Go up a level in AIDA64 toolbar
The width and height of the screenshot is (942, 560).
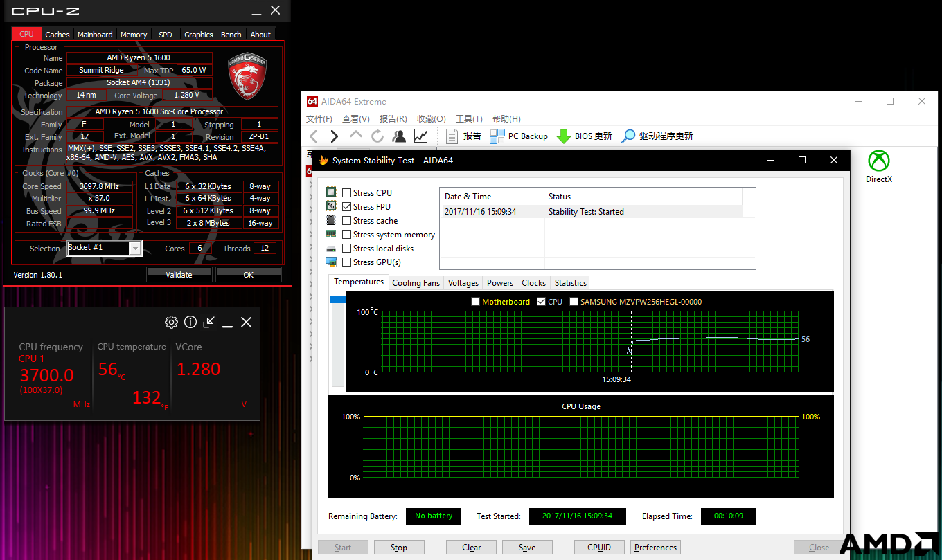[x=356, y=136]
